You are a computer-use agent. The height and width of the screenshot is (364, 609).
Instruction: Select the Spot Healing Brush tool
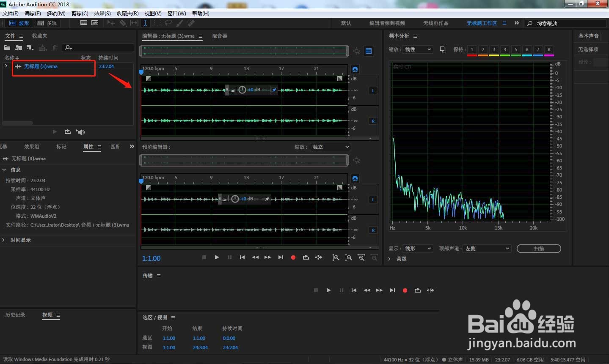click(x=191, y=23)
